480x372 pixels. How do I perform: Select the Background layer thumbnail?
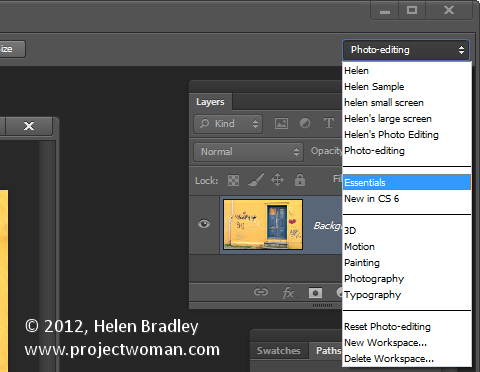point(263,224)
